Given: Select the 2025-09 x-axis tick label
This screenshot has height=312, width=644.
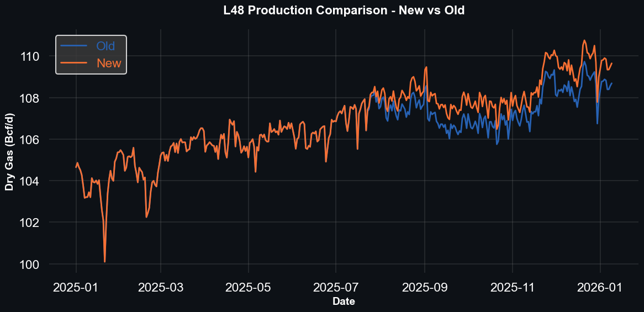Looking at the screenshot, I should tap(425, 287).
